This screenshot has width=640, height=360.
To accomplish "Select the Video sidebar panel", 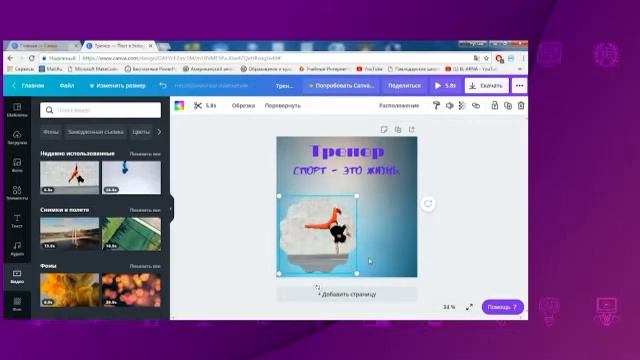I will (17, 276).
